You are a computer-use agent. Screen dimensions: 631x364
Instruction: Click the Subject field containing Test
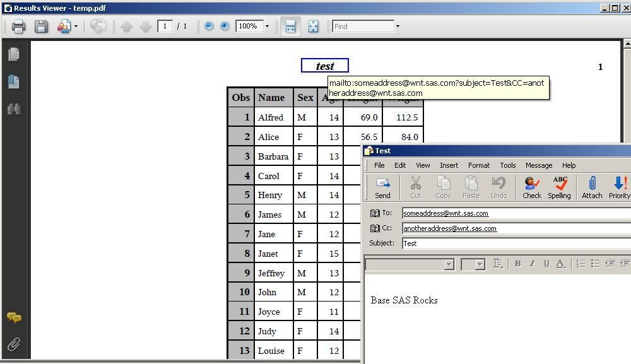coord(514,244)
